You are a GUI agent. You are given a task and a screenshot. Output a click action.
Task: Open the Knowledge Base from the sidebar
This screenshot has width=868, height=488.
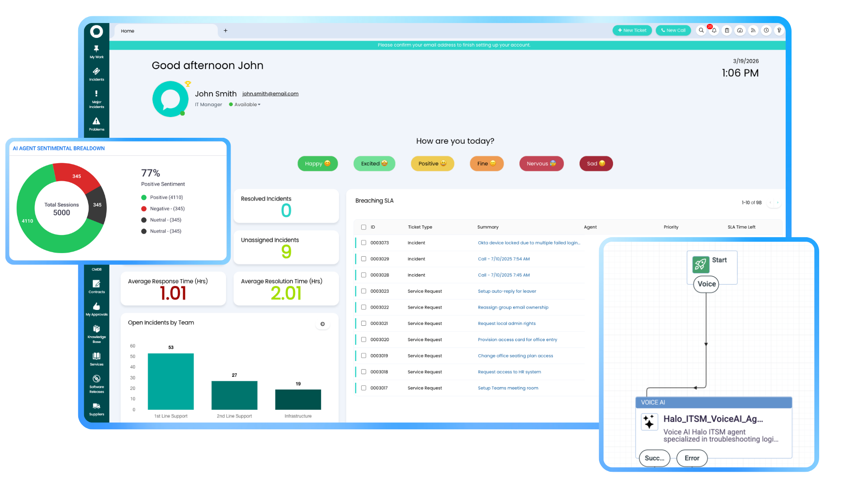coord(96,334)
